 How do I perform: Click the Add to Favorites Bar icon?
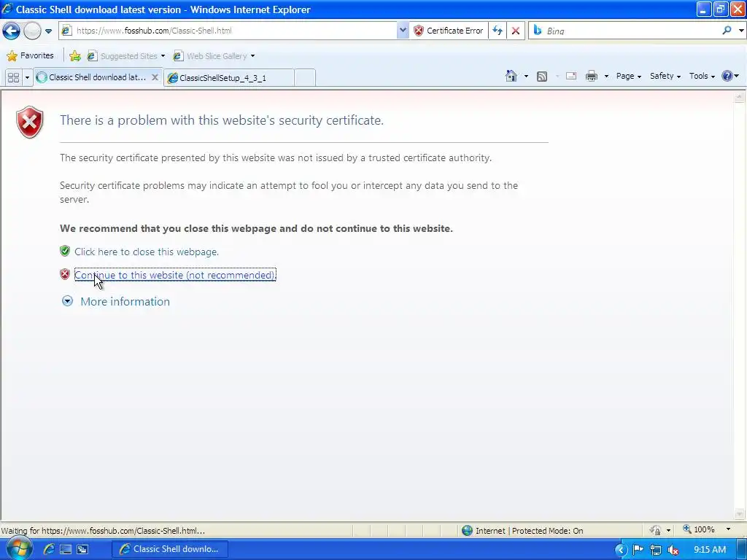point(75,55)
